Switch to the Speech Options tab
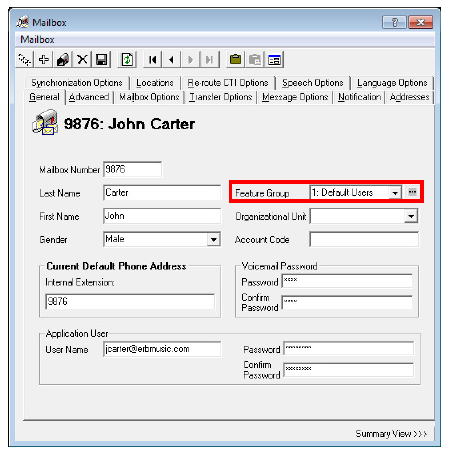 [313, 83]
